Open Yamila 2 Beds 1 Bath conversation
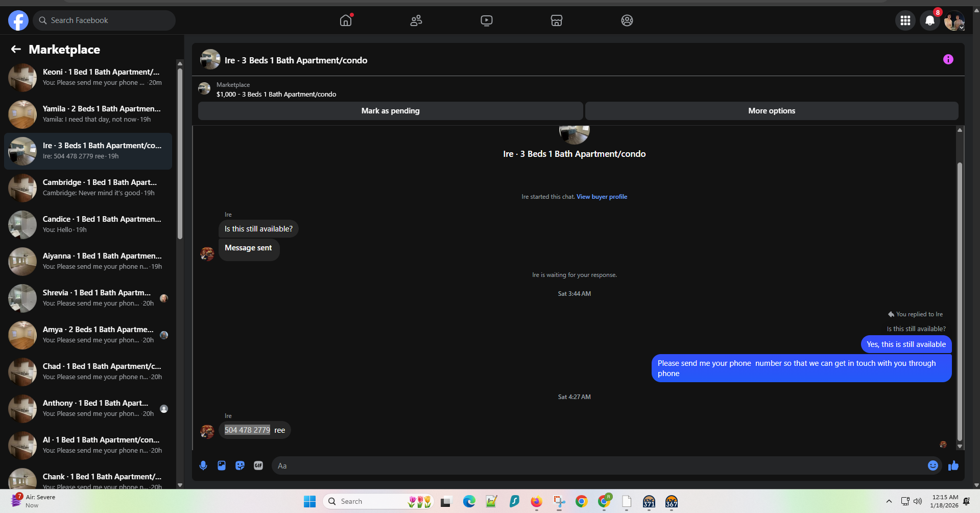The image size is (980, 513). (88, 114)
